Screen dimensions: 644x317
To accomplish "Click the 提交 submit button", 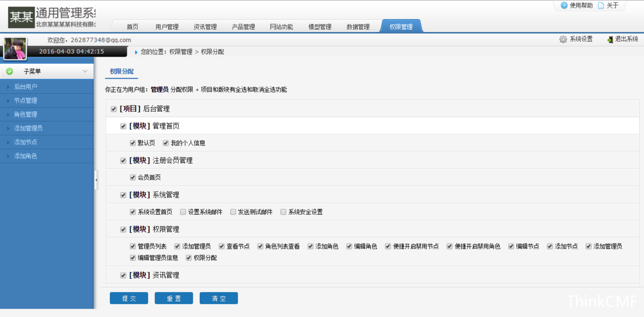I will click(x=129, y=298).
